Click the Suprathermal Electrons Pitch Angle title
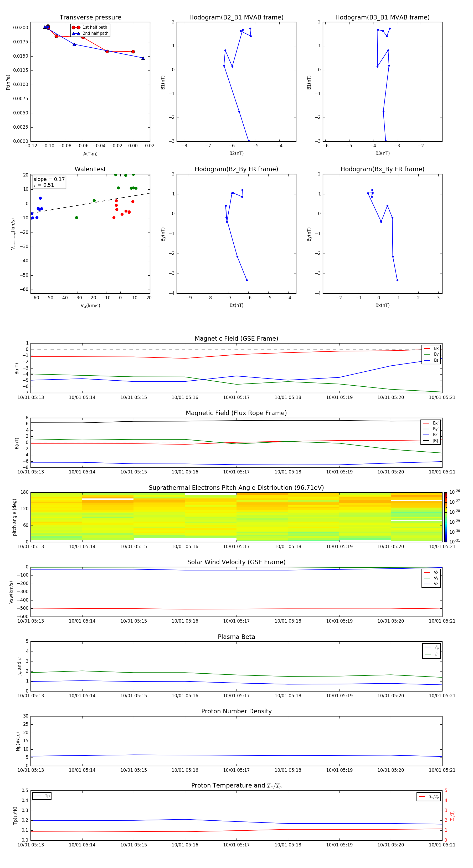 coord(236,488)
